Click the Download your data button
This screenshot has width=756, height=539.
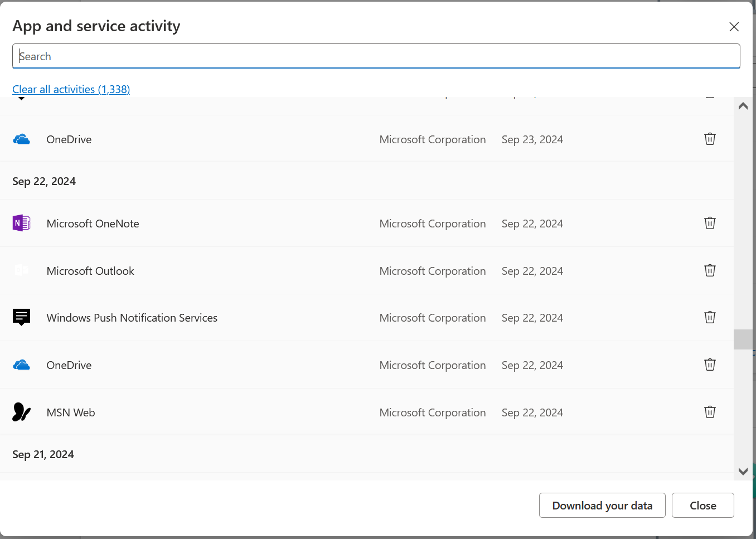(602, 506)
